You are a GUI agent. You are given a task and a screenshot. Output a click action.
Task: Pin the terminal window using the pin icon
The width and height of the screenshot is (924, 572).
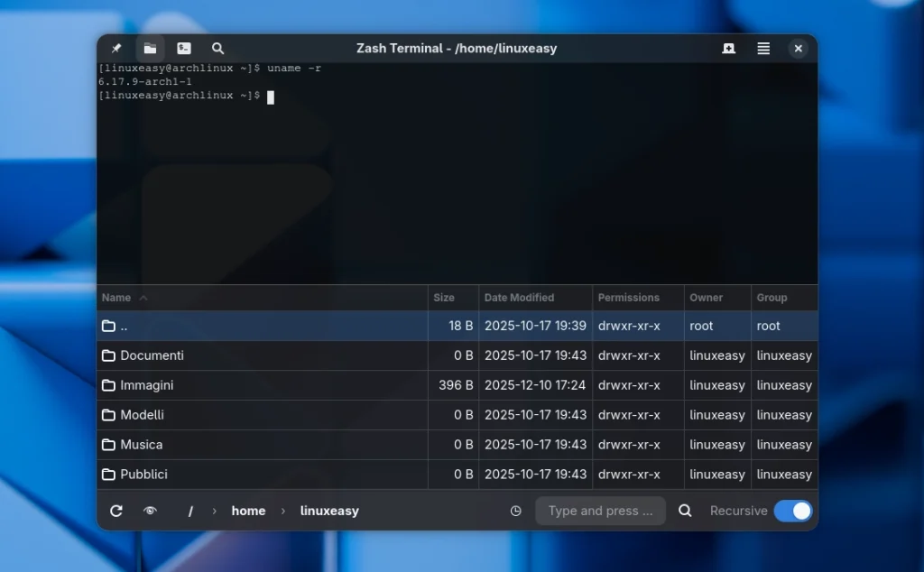click(115, 49)
